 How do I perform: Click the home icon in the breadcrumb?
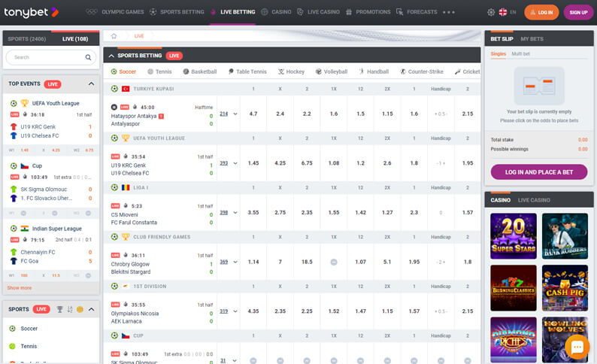(x=114, y=35)
